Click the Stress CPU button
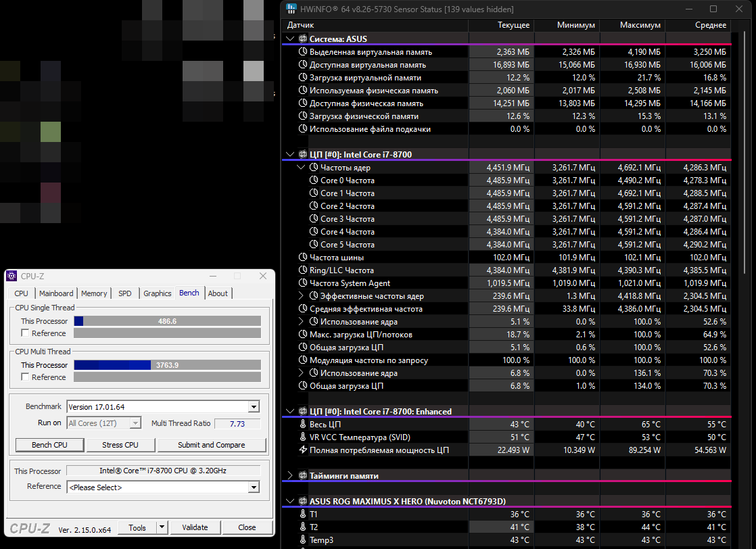The width and height of the screenshot is (756, 549). coord(120,445)
